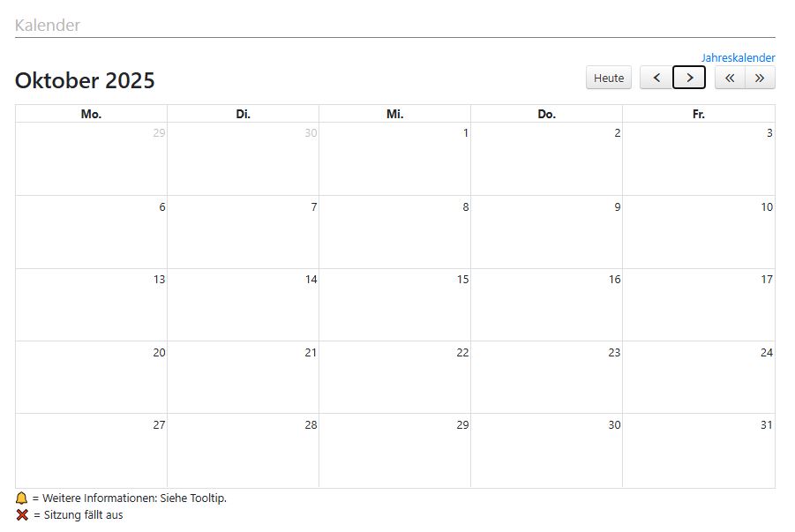Advance to next month with single arrow
The image size is (795, 532).
[x=689, y=78]
